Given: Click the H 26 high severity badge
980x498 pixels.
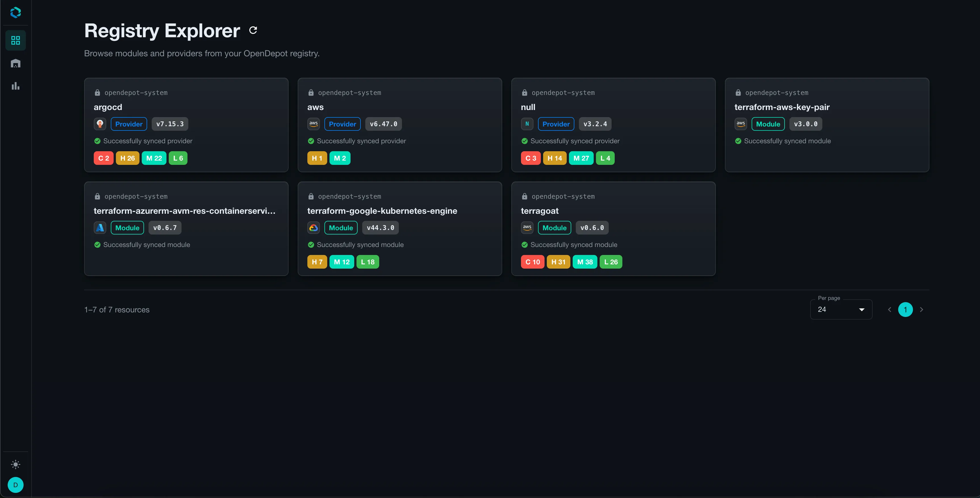Looking at the screenshot, I should [x=128, y=158].
